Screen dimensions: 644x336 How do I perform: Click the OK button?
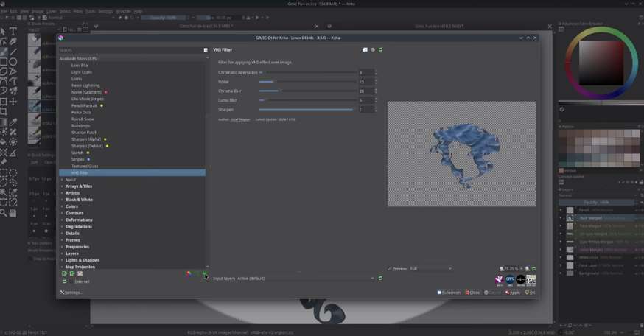[530, 293]
